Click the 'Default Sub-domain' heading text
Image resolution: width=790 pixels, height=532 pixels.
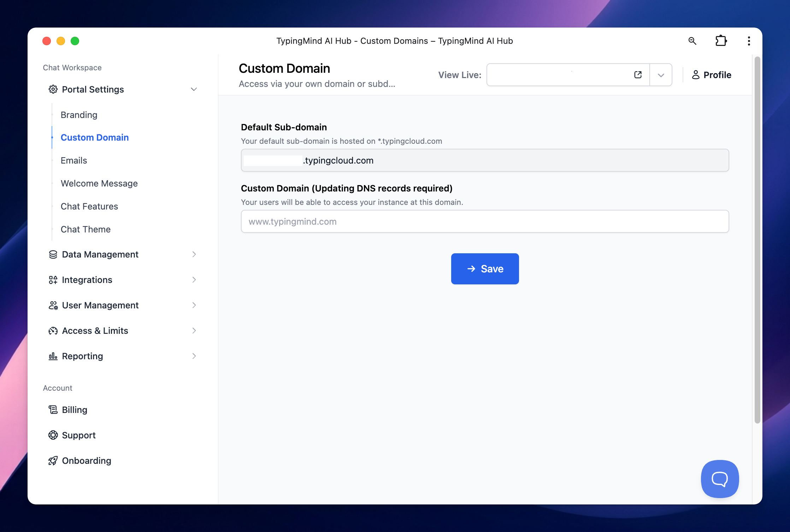pyautogui.click(x=284, y=127)
